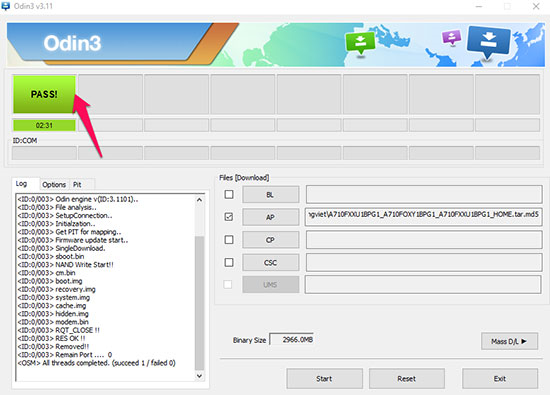Click the Start button
The image size is (550, 395).
(x=324, y=379)
